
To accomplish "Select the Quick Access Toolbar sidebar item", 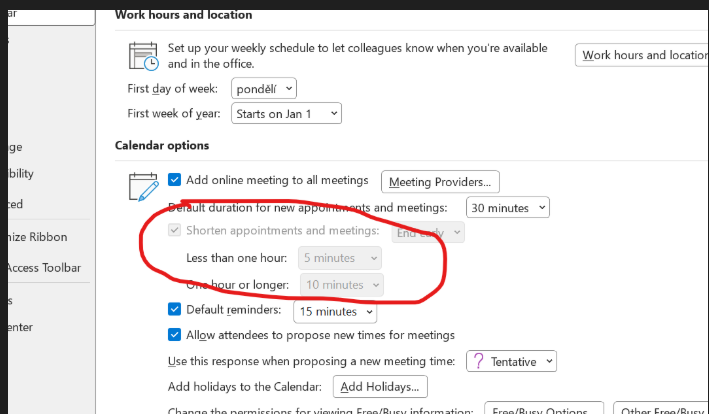I will 44,268.
